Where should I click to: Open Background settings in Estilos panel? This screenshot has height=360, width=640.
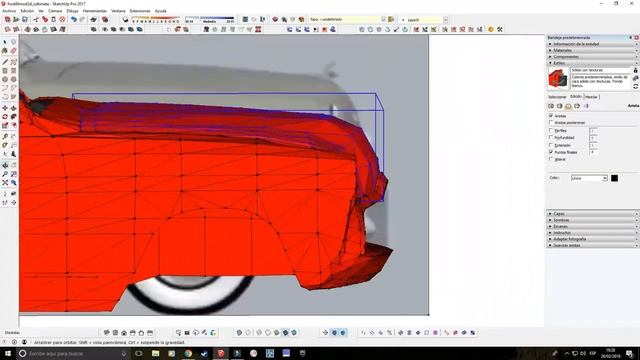(568, 106)
